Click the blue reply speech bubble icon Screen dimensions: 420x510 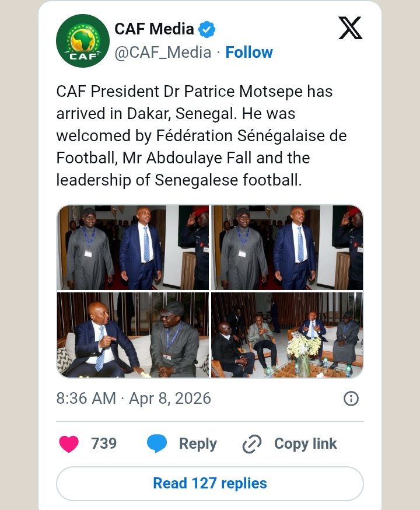[157, 444]
